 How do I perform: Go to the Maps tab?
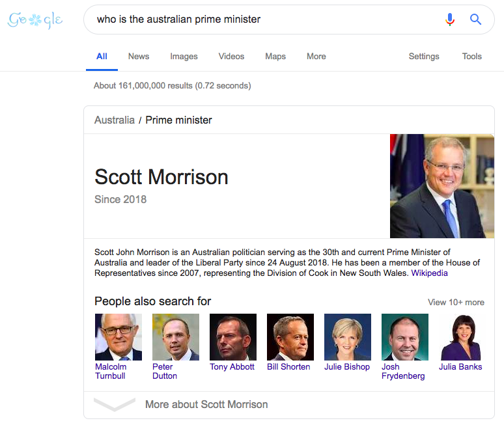point(275,57)
